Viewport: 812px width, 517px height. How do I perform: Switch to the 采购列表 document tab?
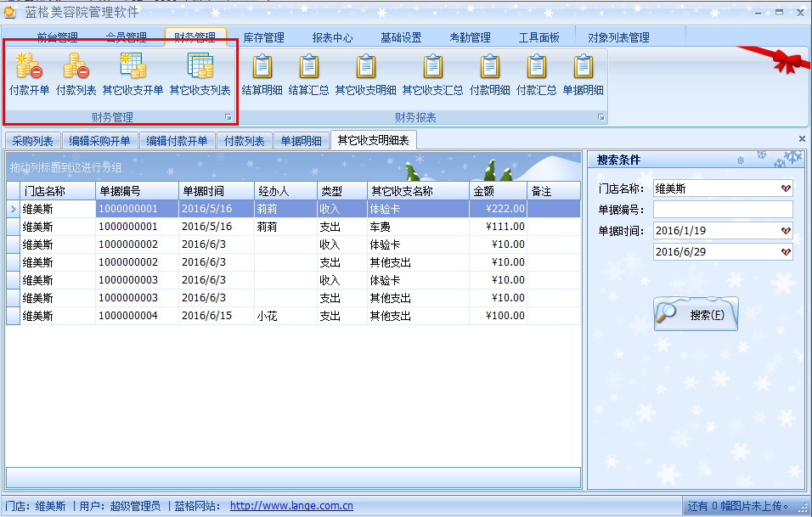(x=33, y=141)
